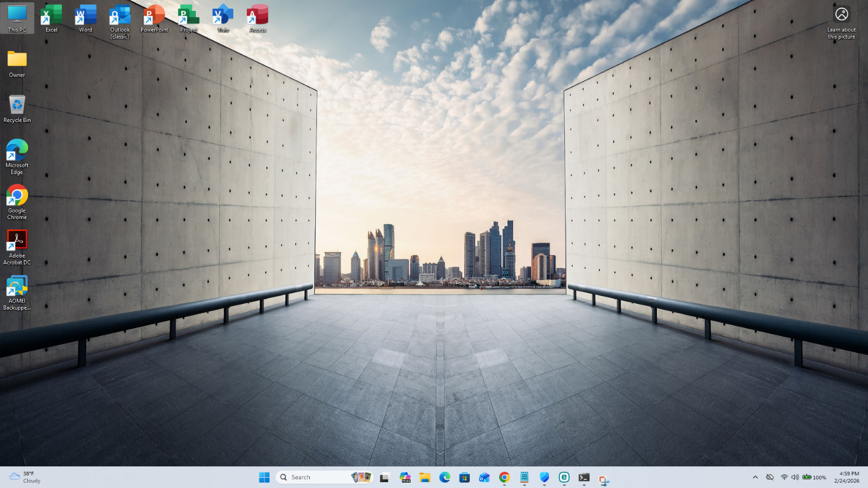Viewport: 868px width, 488px height.
Task: Launch Microsoft Store from the taskbar
Action: point(464,477)
